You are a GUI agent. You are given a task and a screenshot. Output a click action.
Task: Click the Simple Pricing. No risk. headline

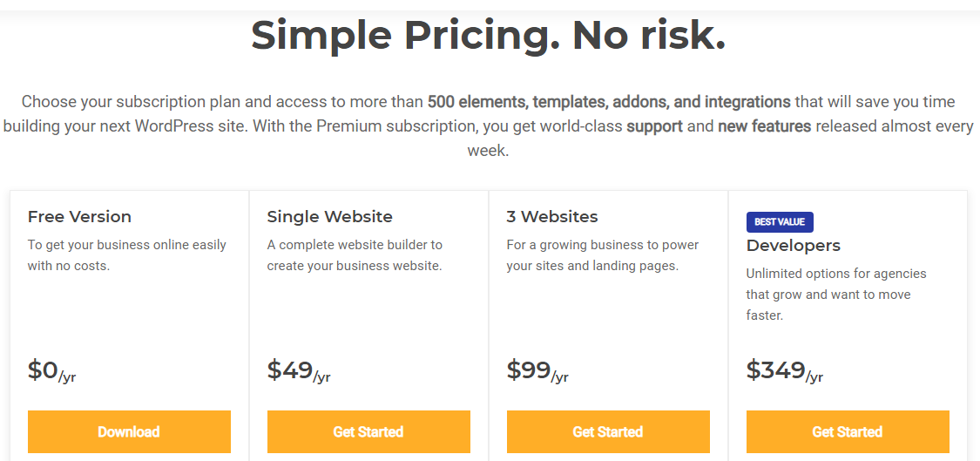tap(489, 37)
